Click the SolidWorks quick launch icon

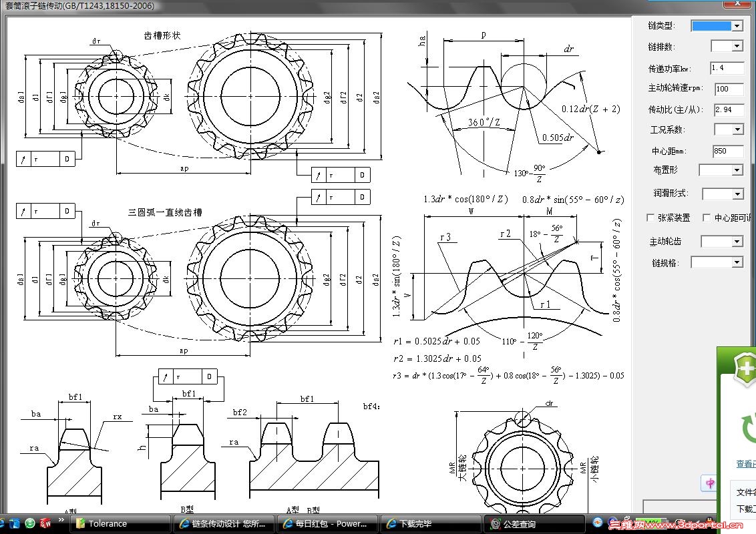[x=45, y=523]
